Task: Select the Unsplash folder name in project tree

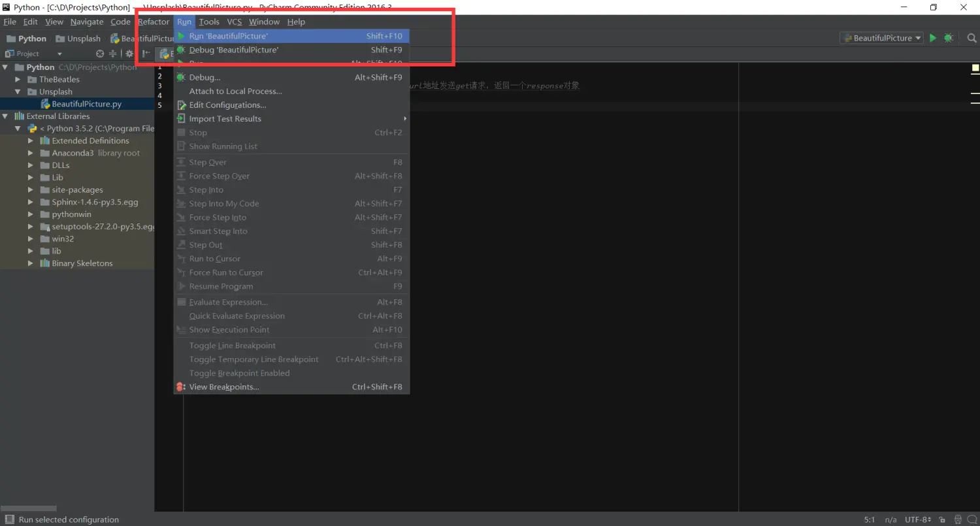Action: 56,92
